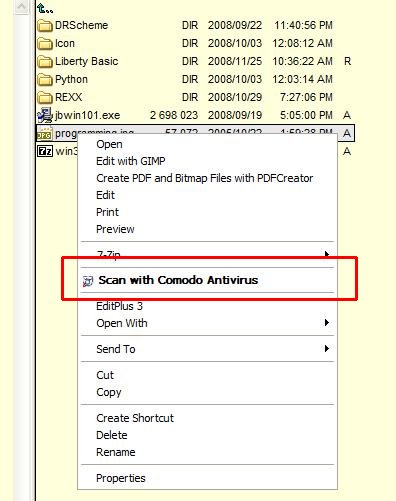Select the REXX folder name
The width and height of the screenshot is (396, 501).
pyautogui.click(x=68, y=97)
